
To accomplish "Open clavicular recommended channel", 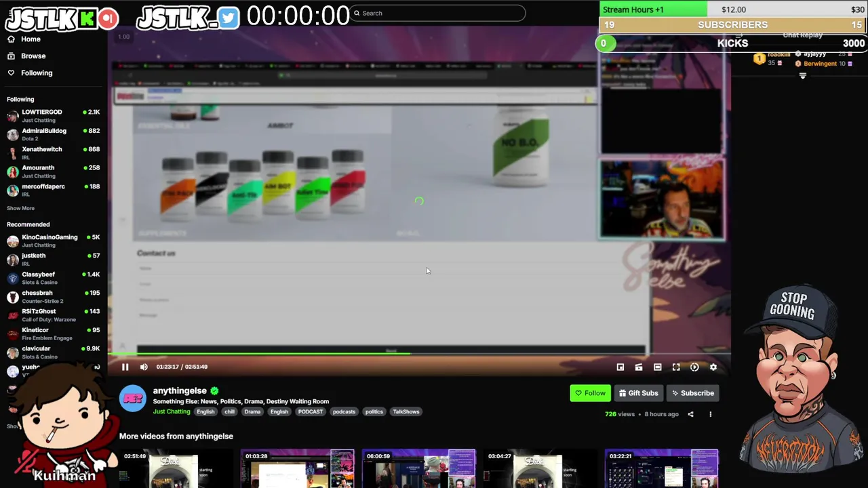I will tap(53, 352).
